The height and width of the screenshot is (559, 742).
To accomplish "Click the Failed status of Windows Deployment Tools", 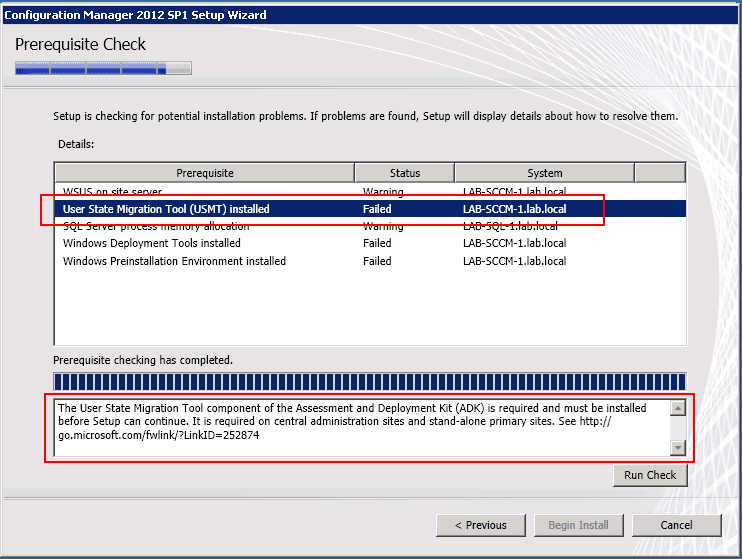I will point(377,243).
